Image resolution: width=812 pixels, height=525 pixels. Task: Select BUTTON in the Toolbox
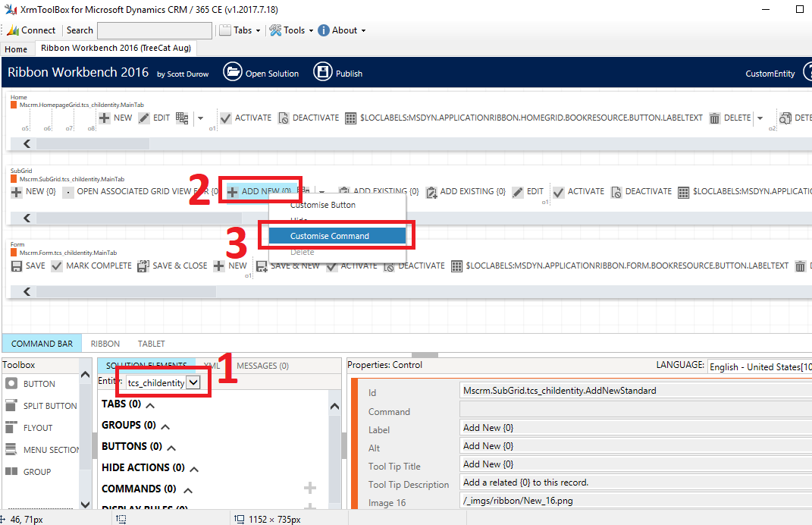30,384
